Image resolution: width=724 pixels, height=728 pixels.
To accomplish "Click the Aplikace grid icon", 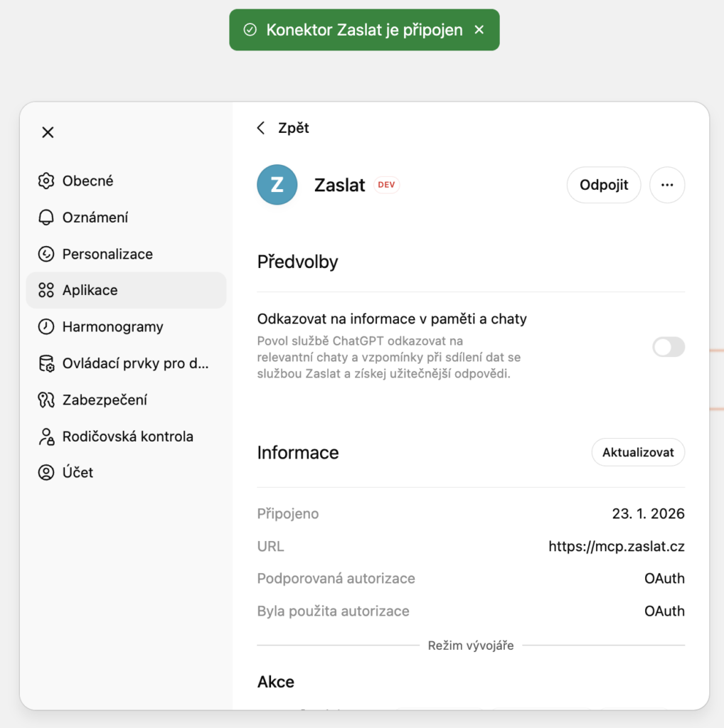I will pyautogui.click(x=46, y=290).
